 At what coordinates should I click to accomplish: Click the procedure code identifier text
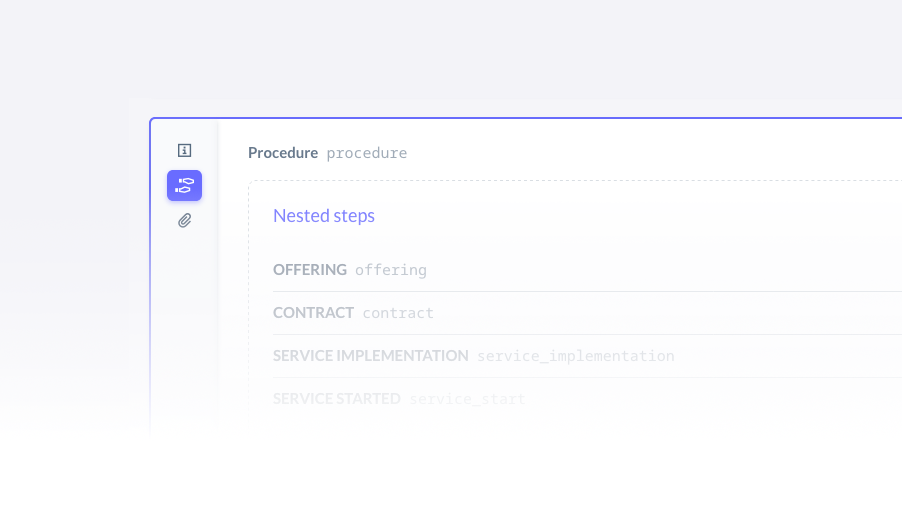click(366, 153)
